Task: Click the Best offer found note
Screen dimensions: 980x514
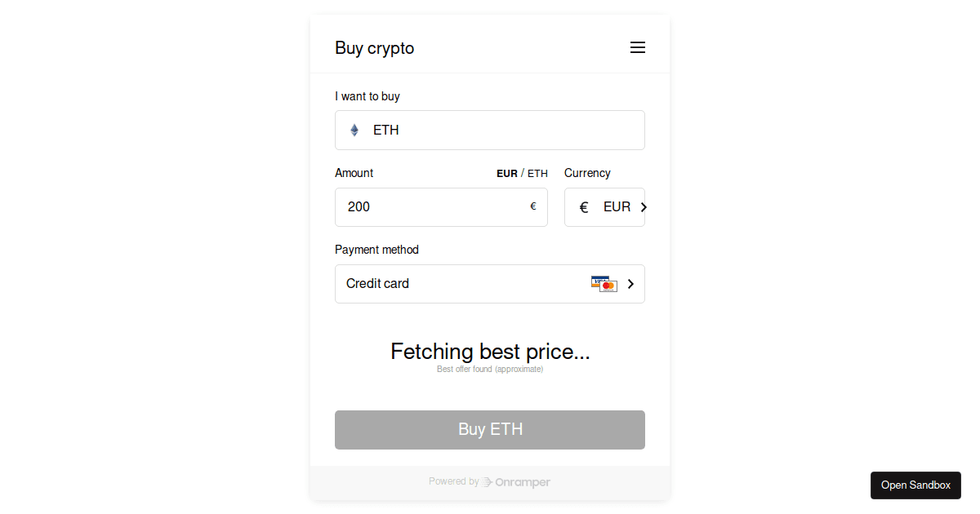Action: click(x=490, y=370)
